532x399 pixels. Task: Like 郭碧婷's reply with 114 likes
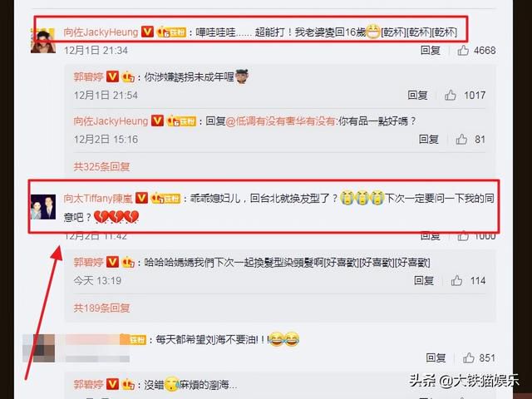click(x=456, y=281)
